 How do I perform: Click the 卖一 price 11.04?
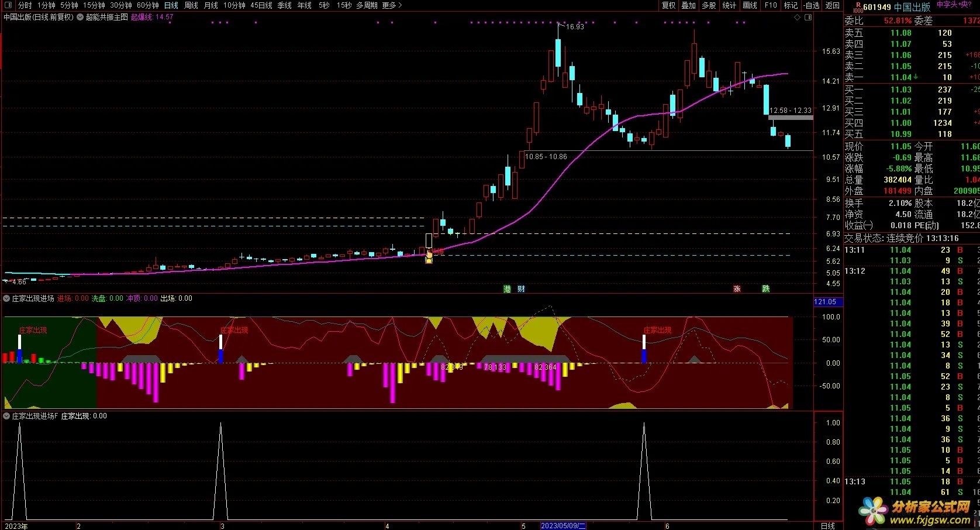tap(901, 77)
